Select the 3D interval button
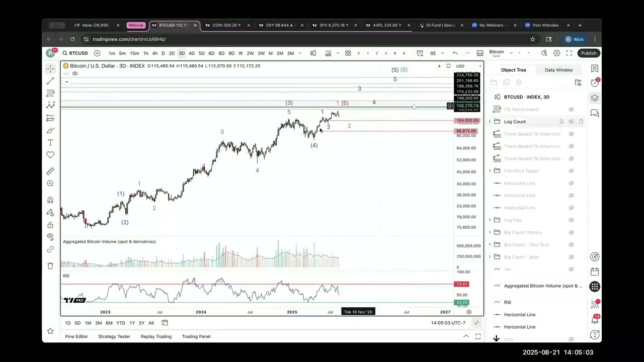 182,53
